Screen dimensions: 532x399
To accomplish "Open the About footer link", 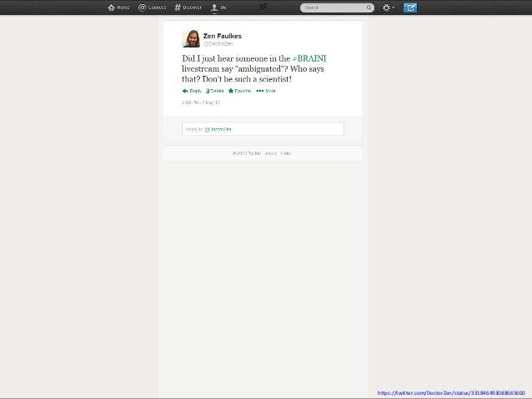I will (271, 153).
